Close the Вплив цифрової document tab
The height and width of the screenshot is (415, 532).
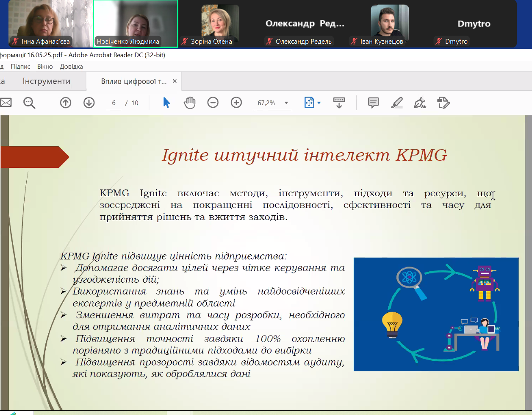point(175,81)
